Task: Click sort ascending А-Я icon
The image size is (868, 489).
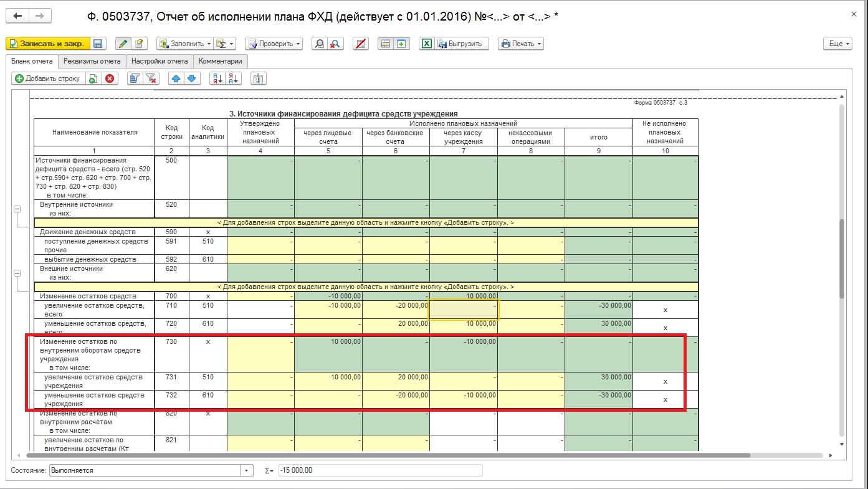Action: point(217,78)
